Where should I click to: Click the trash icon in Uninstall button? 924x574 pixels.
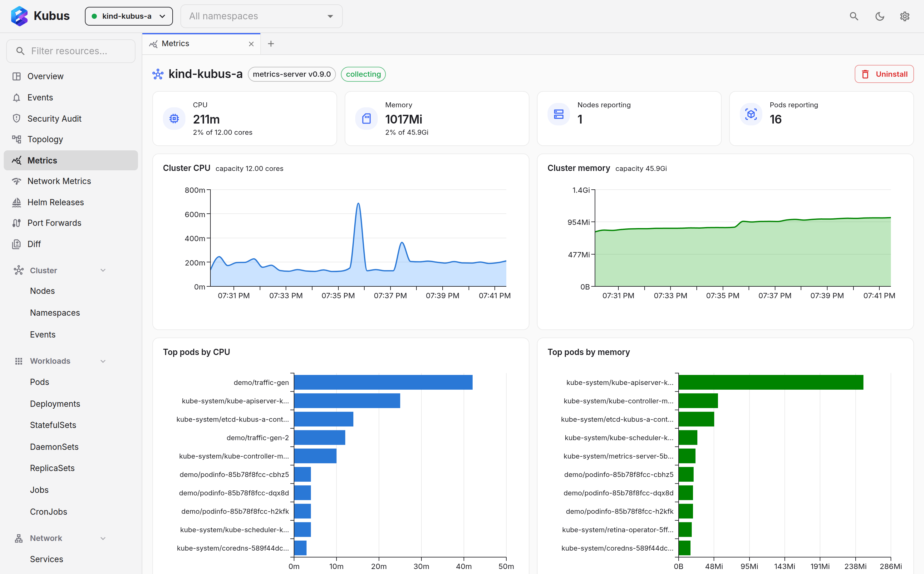[865, 74]
